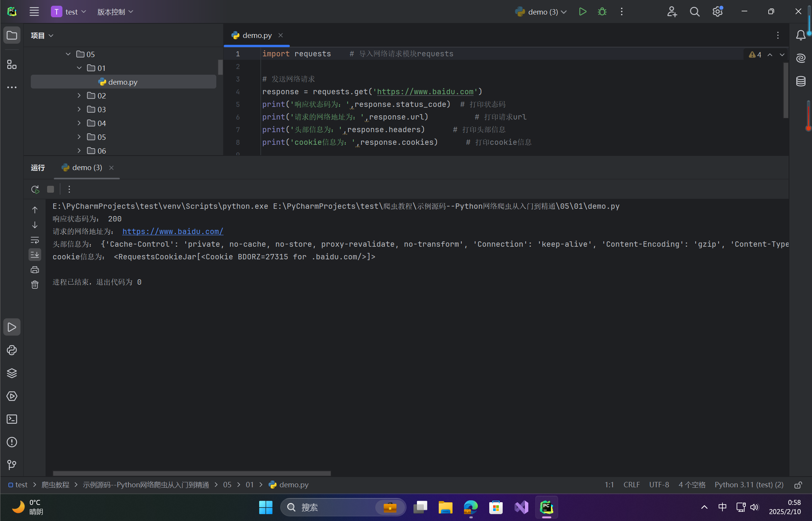Screen dimensions: 812x521
Task: Toggle the file read-only lock icon
Action: [798, 485]
